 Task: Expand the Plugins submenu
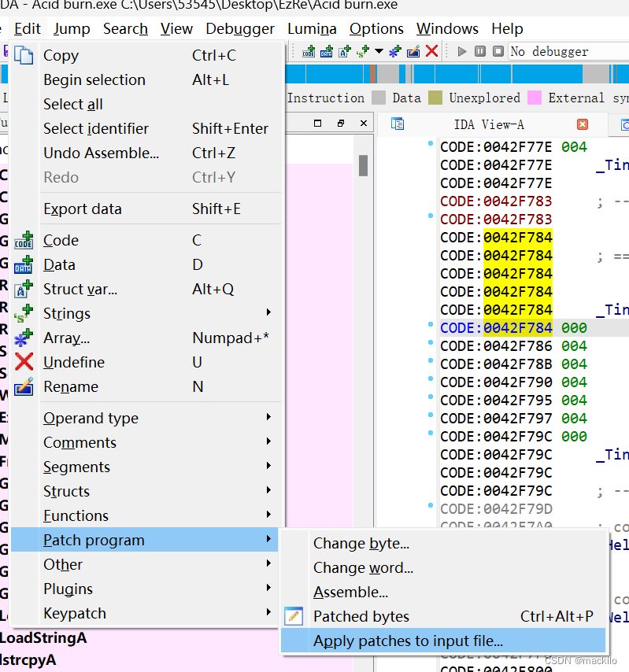point(268,588)
